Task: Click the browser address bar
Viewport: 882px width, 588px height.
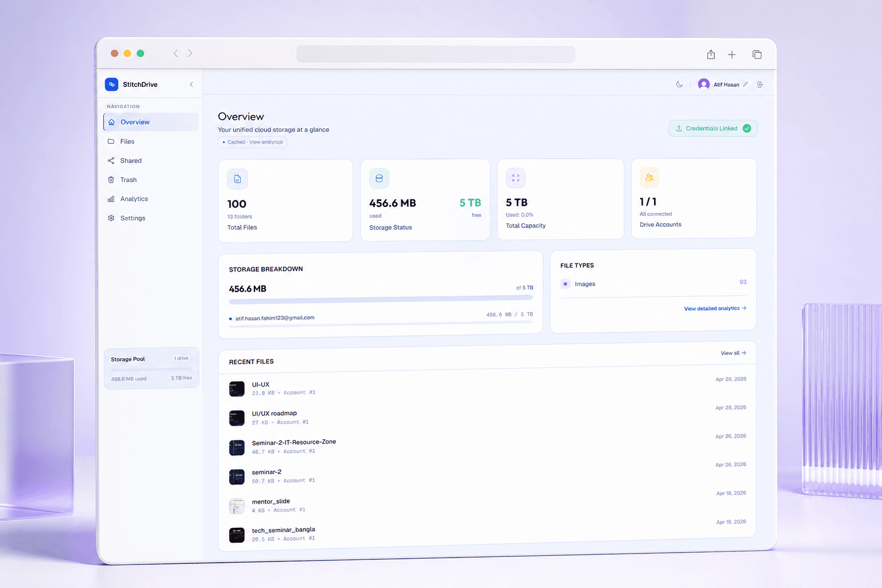Action: (x=436, y=54)
